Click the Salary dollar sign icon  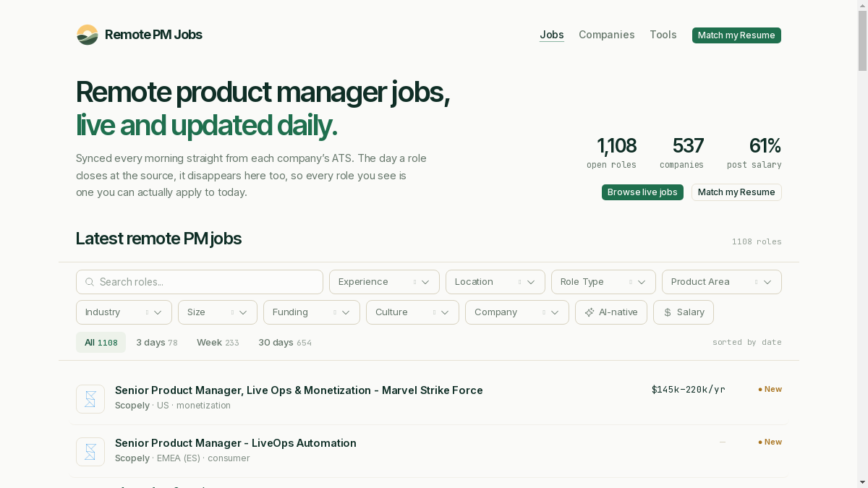[668, 312]
